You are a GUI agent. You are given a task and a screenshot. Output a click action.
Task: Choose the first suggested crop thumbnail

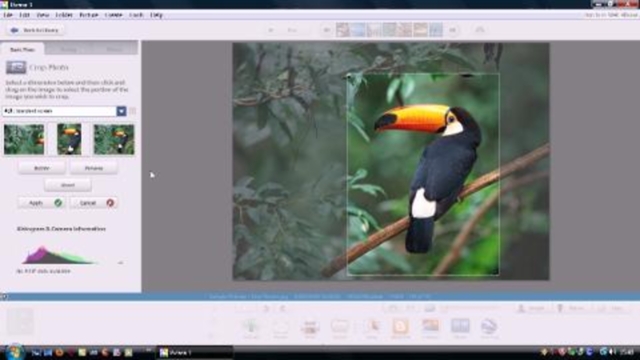pyautogui.click(x=24, y=140)
